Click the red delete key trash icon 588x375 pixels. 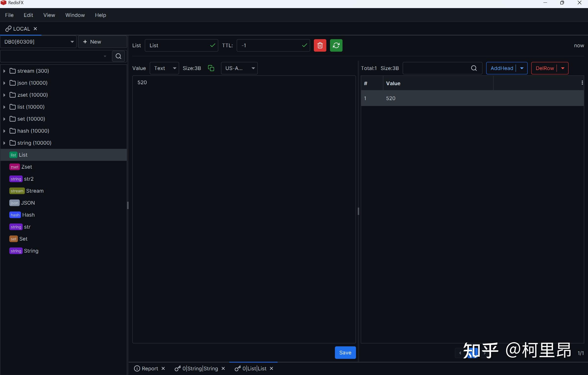click(320, 45)
